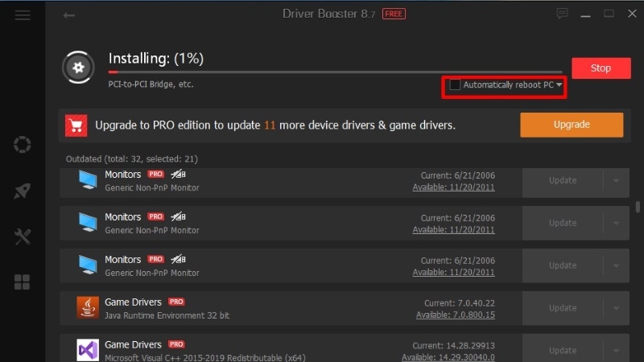Stop the driver installation
The height and width of the screenshot is (362, 644).
pos(601,68)
